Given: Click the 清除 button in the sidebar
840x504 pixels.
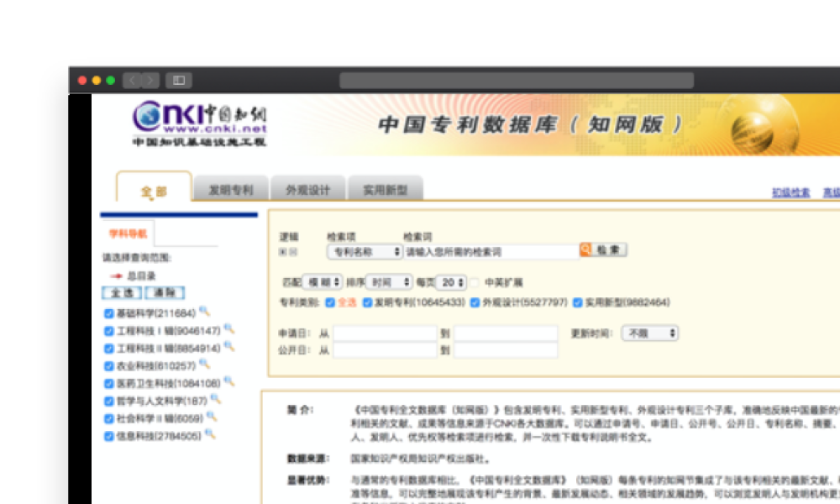Looking at the screenshot, I should [x=165, y=293].
